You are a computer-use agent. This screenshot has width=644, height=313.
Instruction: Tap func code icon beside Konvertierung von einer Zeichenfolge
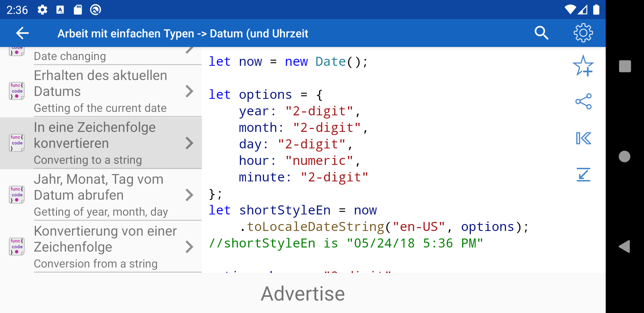pyautogui.click(x=17, y=247)
